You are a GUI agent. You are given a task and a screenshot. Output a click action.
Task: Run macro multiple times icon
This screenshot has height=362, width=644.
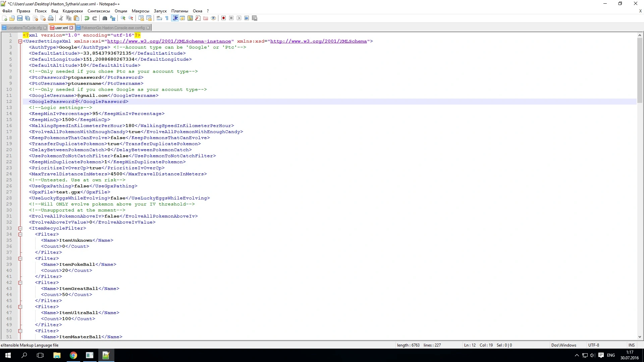[x=247, y=18]
